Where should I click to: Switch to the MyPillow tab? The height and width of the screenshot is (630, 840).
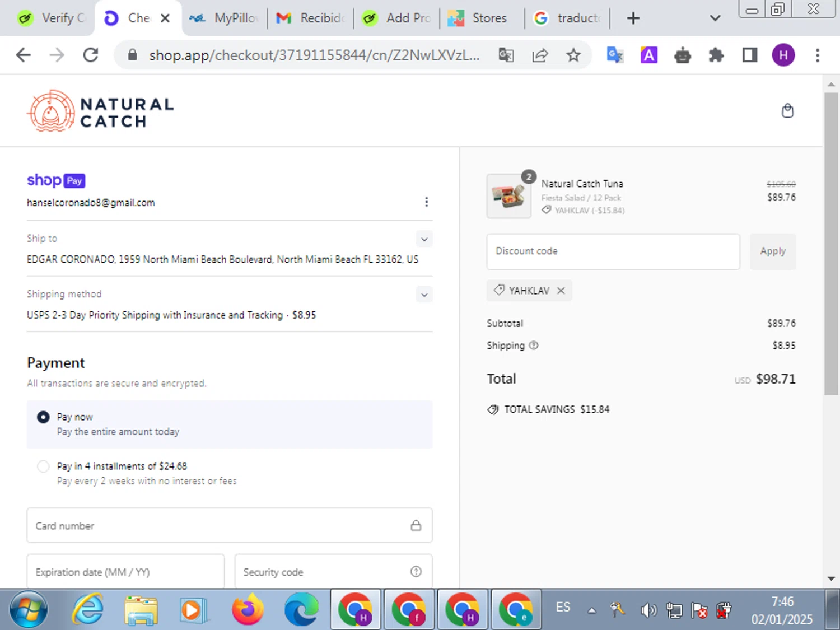pyautogui.click(x=224, y=18)
